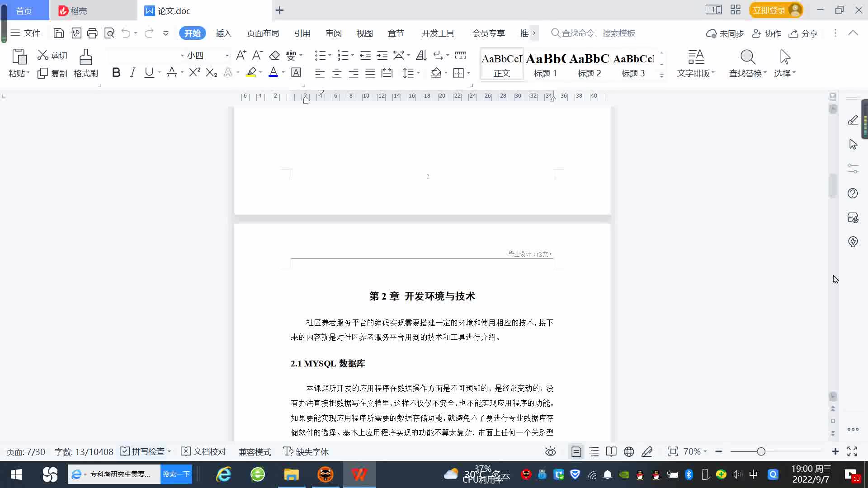Click the 文档校对 button in status bar

point(203,451)
